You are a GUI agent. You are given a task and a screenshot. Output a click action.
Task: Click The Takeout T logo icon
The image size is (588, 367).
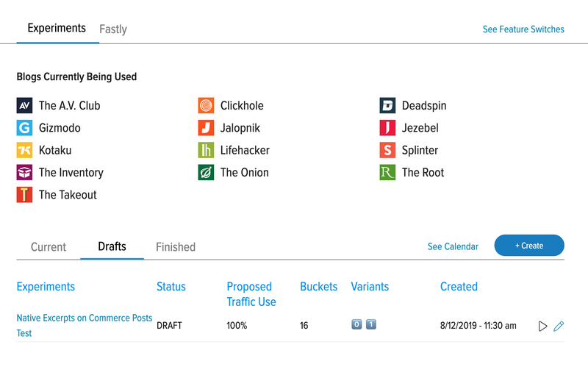(x=24, y=195)
